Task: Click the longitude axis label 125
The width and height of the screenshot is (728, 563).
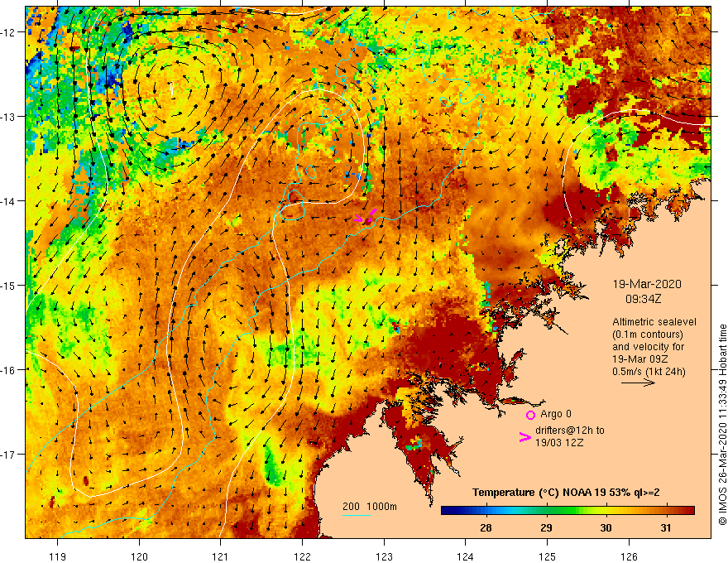Action: click(x=548, y=556)
